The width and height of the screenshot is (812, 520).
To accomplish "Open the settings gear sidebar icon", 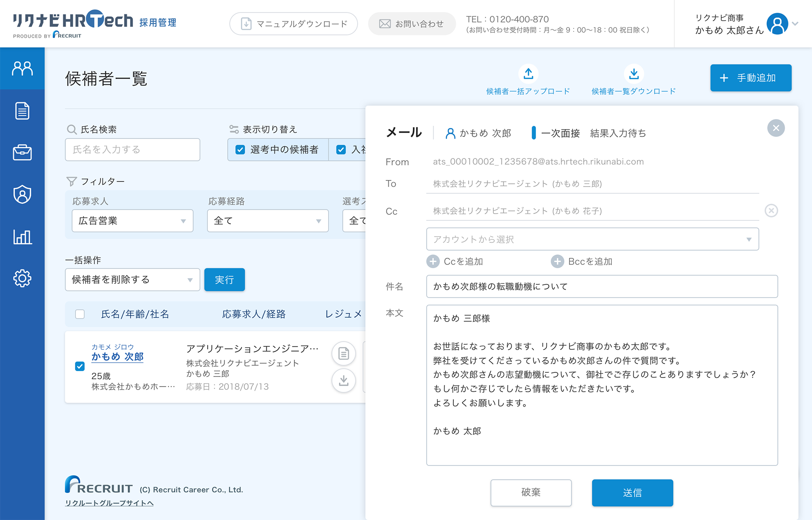I will pos(22,278).
